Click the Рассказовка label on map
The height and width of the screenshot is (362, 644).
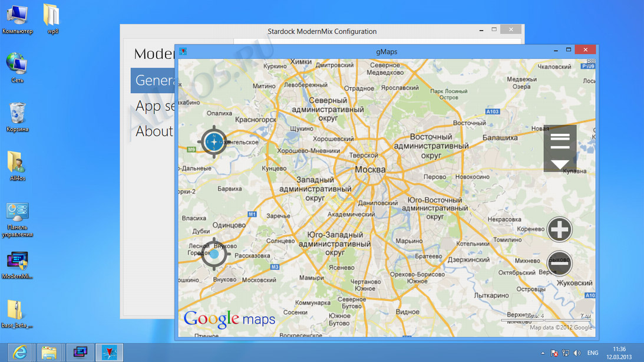coord(252,255)
